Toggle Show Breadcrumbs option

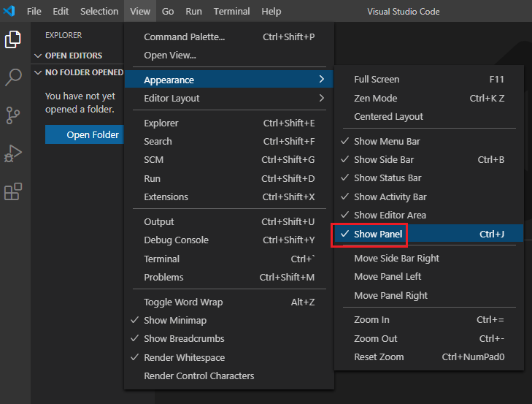point(229,339)
